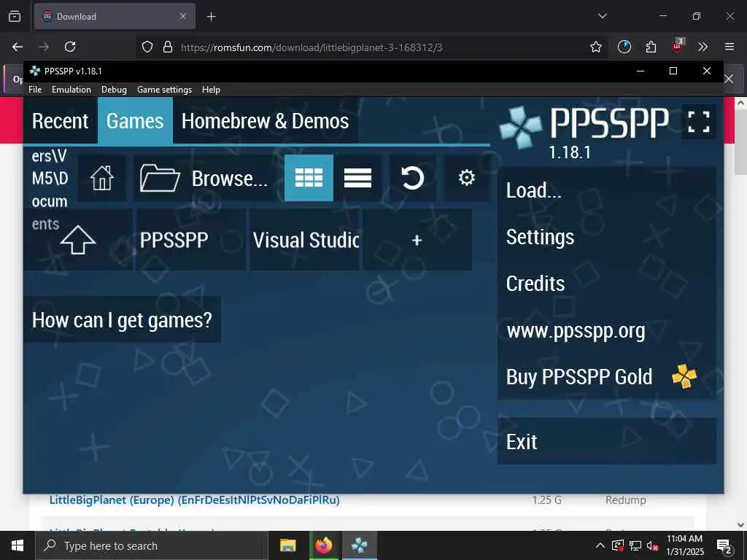Open uBlock Origin extension icon
The width and height of the screenshot is (747, 560).
click(677, 46)
